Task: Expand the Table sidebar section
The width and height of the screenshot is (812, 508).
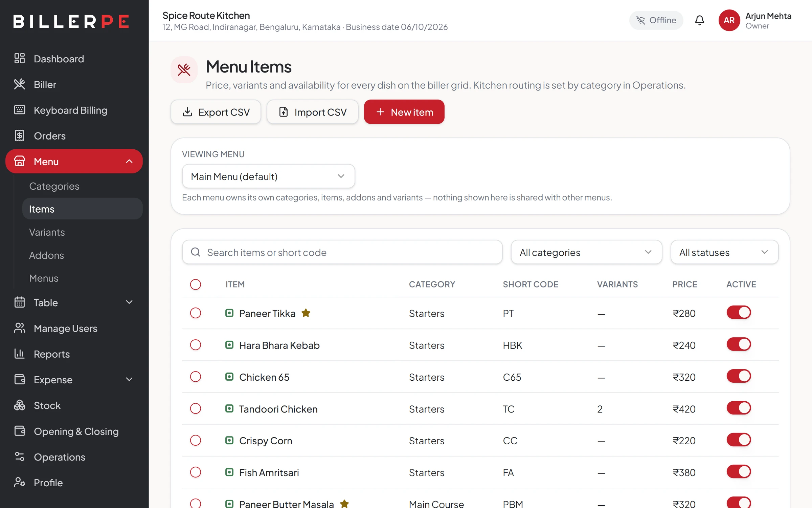Action: click(74, 302)
